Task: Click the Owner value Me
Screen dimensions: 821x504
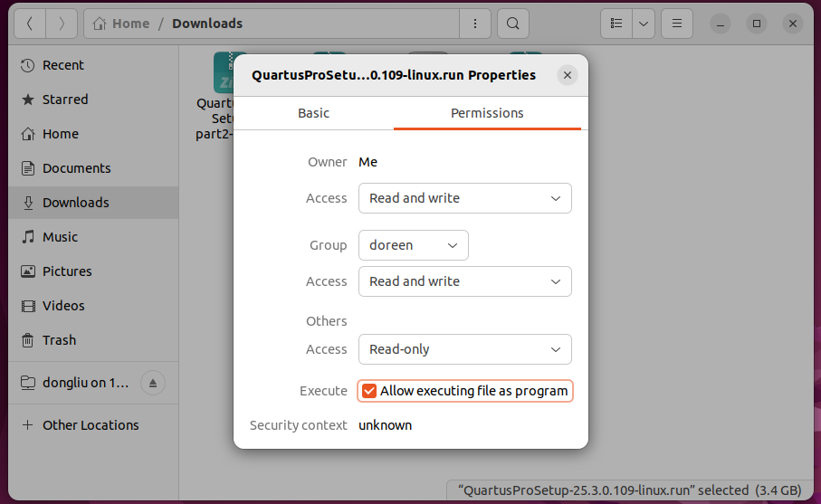Action: pos(368,162)
